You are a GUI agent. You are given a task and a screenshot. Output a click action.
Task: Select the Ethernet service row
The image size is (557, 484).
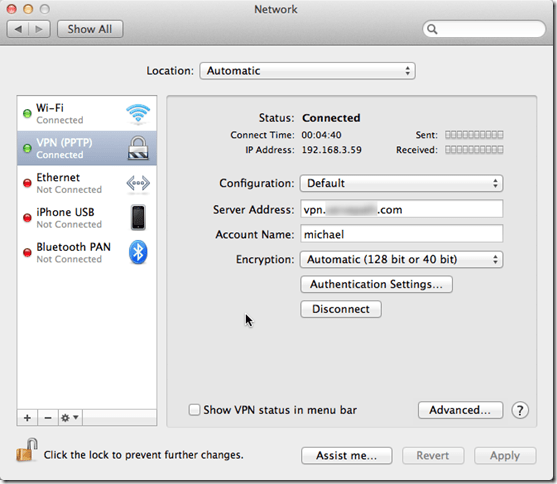pos(87,183)
